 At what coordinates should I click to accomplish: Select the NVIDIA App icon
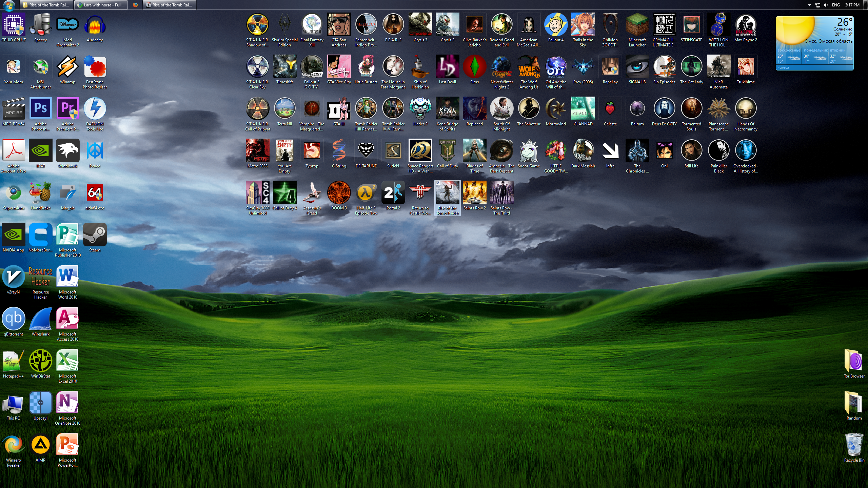click(x=14, y=235)
